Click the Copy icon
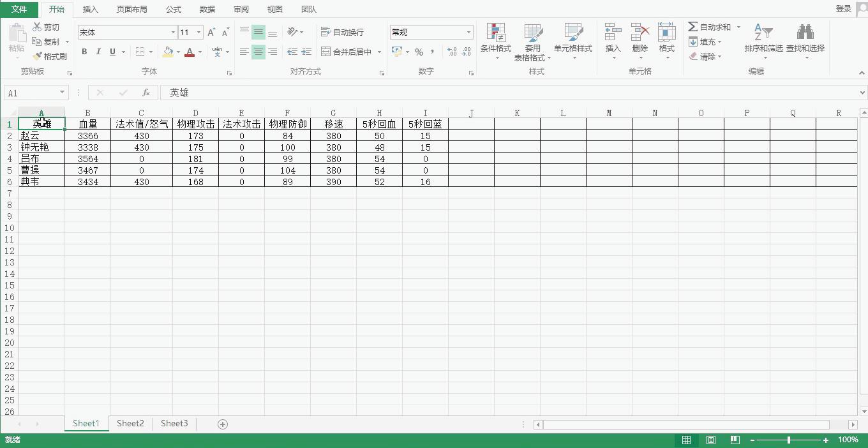Viewport: 868px width, 448px height. pyautogui.click(x=37, y=41)
